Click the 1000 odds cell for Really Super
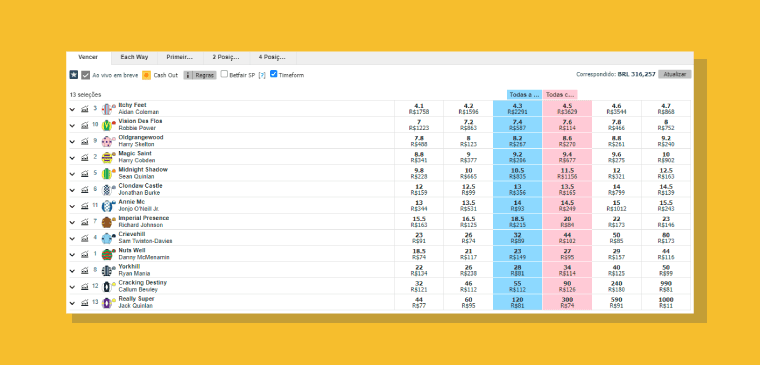This screenshot has width=760, height=365. coord(666,302)
